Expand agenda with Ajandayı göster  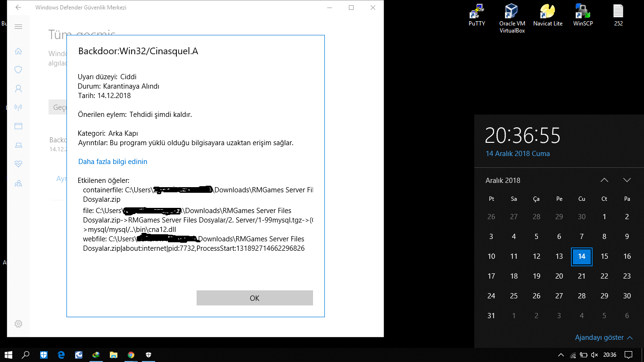click(604, 337)
